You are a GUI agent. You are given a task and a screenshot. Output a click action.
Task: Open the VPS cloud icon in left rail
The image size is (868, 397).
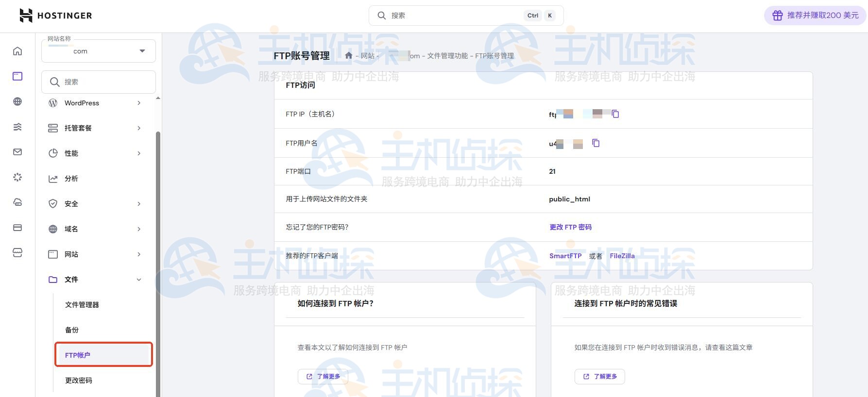(x=17, y=202)
